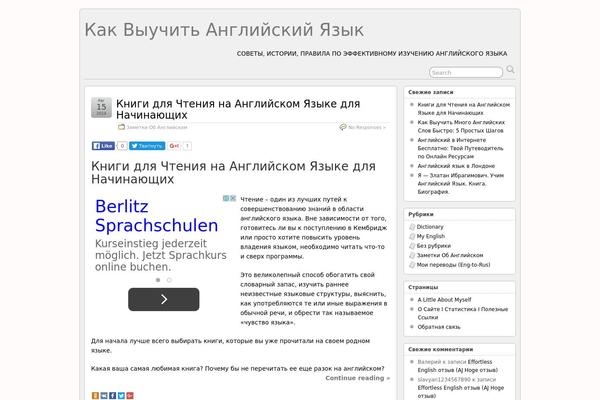Open Мои переводы (Eng-to-Rus) category
600x400 pixels.
(453, 264)
